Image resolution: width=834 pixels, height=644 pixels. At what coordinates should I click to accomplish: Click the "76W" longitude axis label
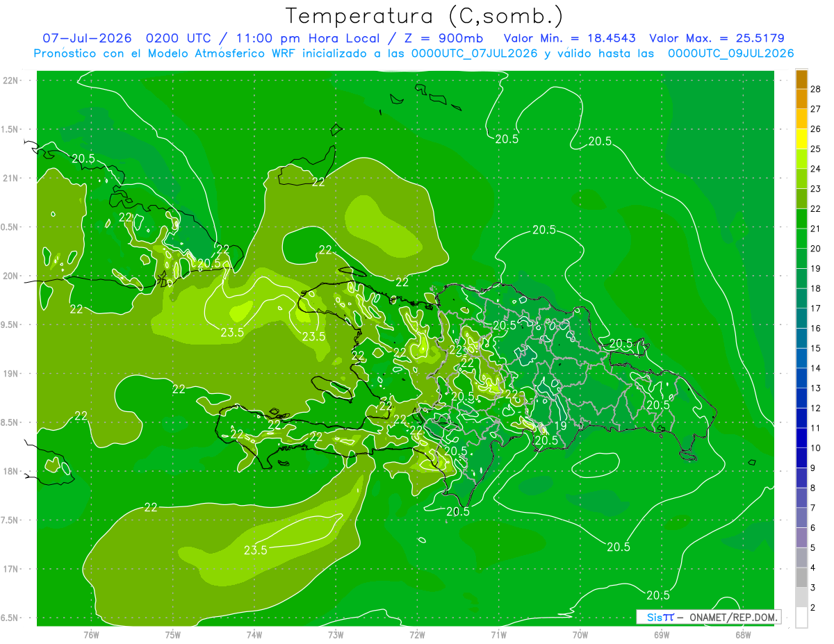[x=91, y=635]
